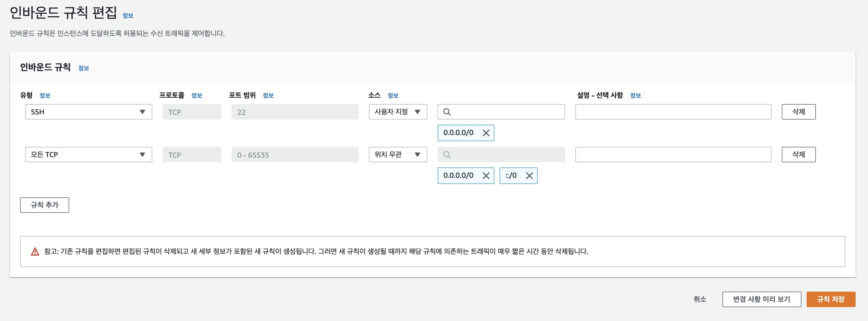Click the orange 규칙 저장 button

830,299
